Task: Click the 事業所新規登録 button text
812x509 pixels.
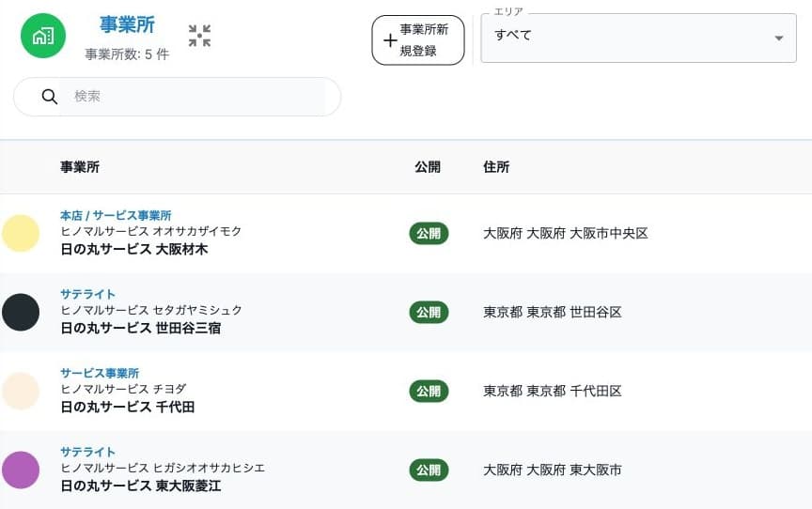Action: tap(424, 40)
